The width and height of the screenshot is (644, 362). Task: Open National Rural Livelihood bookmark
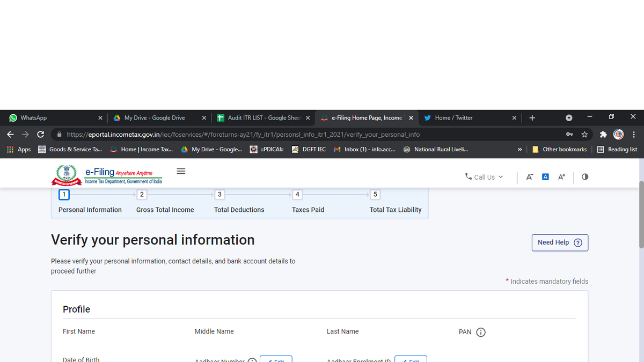pos(436,150)
